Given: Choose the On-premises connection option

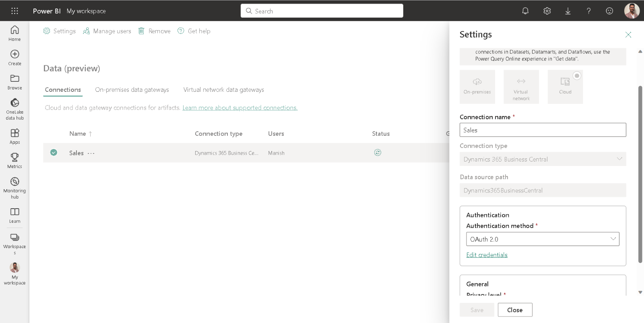Looking at the screenshot, I should click(477, 87).
